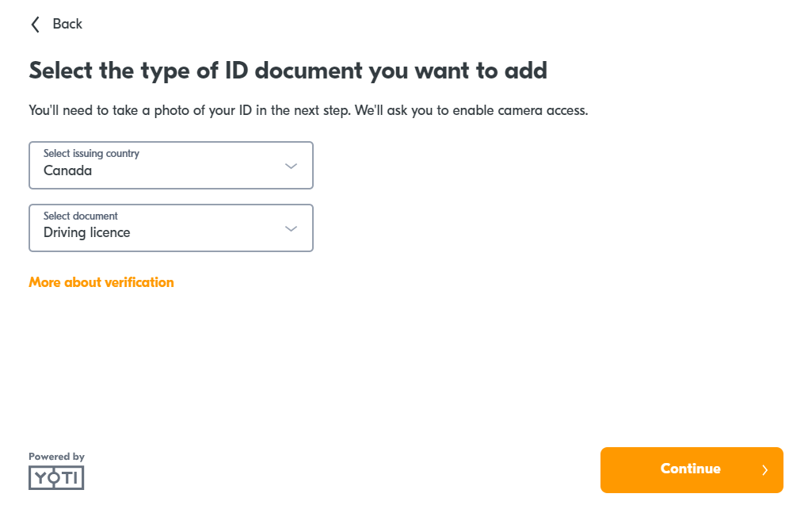Expand the document type chevron
812x509 pixels.
[291, 228]
